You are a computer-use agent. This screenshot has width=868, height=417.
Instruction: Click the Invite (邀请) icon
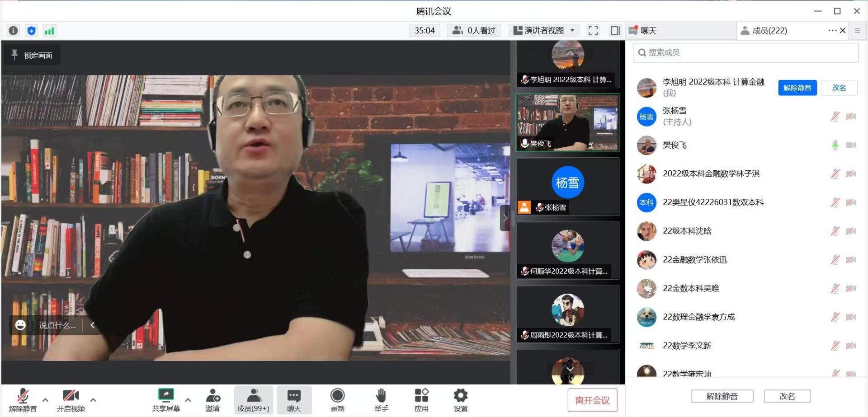click(212, 400)
